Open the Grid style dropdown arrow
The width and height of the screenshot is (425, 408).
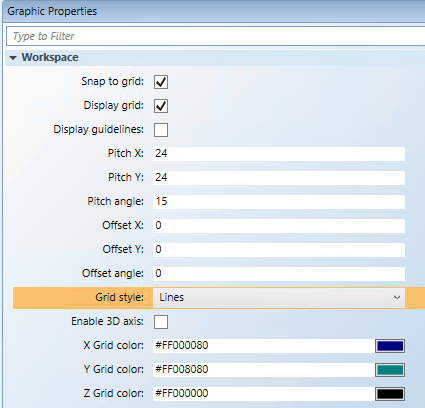pos(397,297)
